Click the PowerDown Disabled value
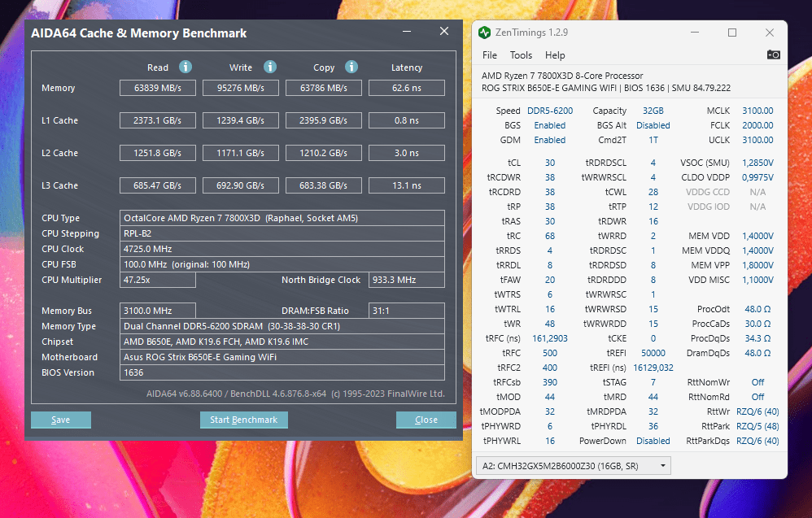Screen dimensions: 812x518 click(653, 441)
